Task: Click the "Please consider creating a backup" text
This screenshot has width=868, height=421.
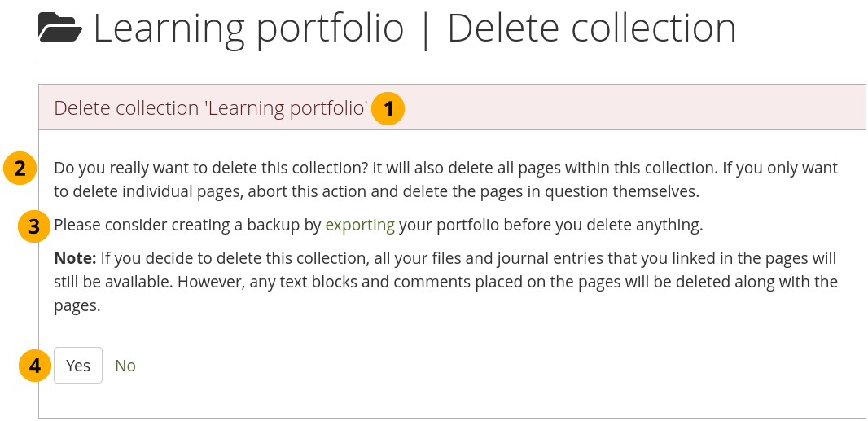Action: click(x=187, y=225)
